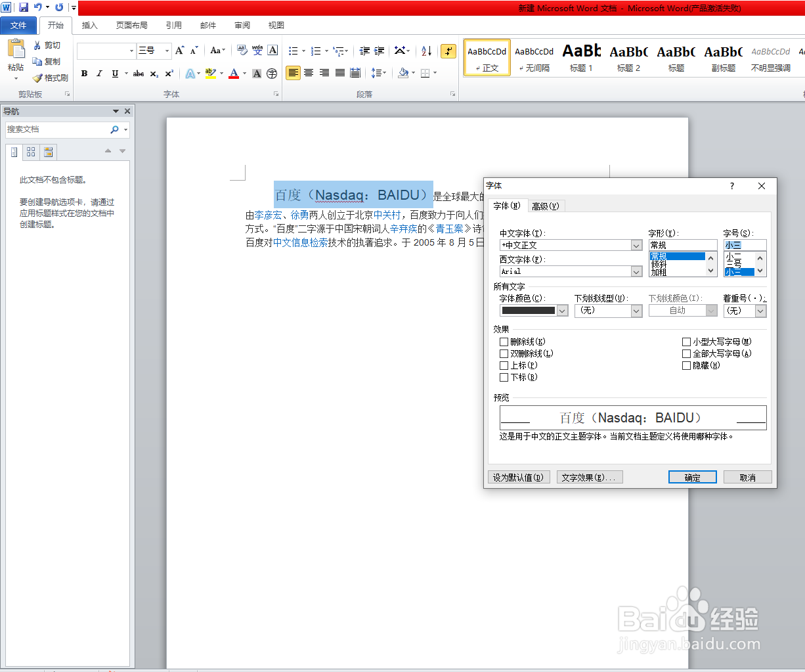Apply superscript formatting
805x672 pixels.
[169, 74]
